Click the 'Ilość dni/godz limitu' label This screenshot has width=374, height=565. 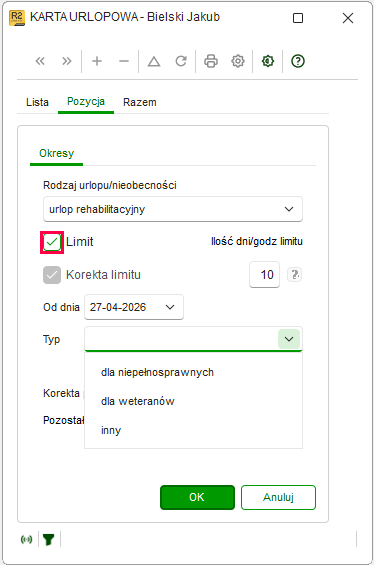[257, 241]
